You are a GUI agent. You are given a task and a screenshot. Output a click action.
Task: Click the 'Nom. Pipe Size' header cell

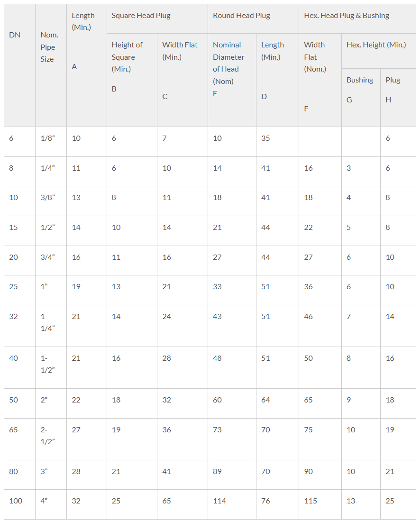[x=51, y=65]
